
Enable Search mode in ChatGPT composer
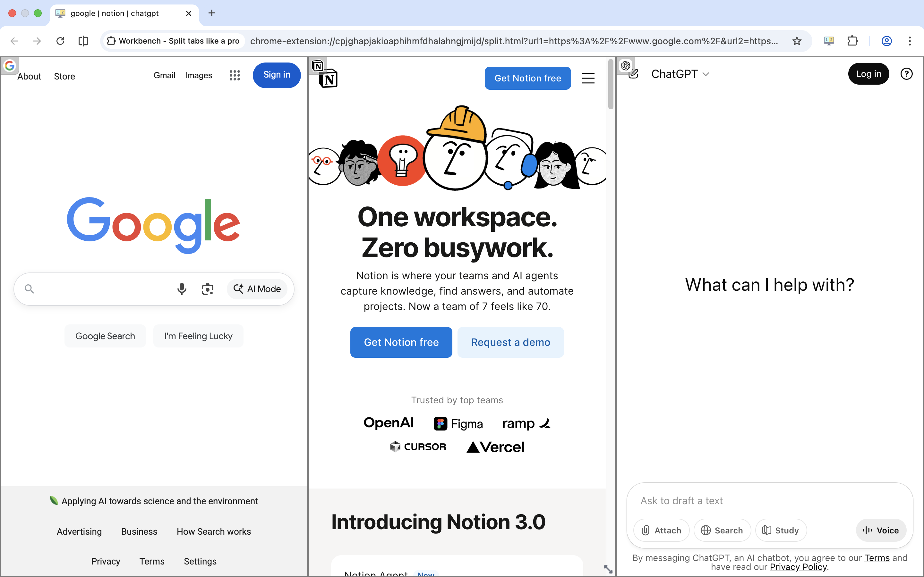[x=723, y=530]
